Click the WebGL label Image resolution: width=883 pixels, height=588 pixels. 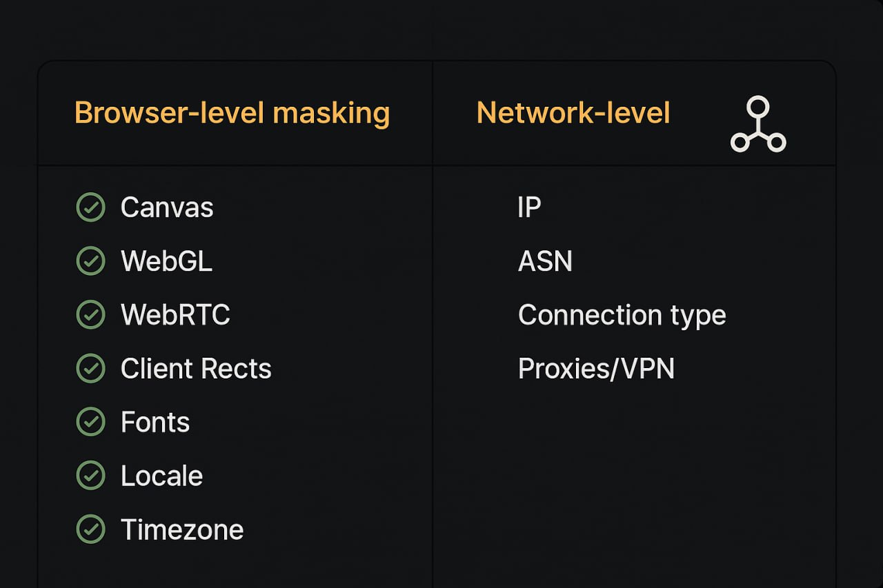[166, 261]
